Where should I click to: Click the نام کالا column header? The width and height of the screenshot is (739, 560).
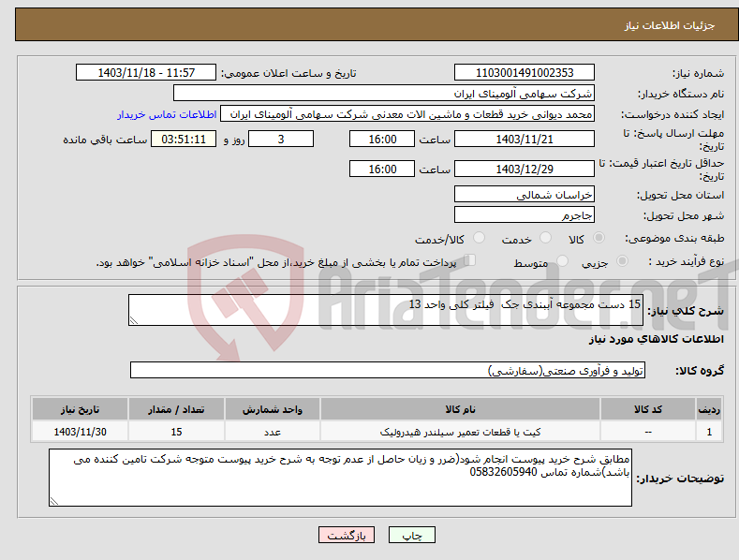[460, 409]
